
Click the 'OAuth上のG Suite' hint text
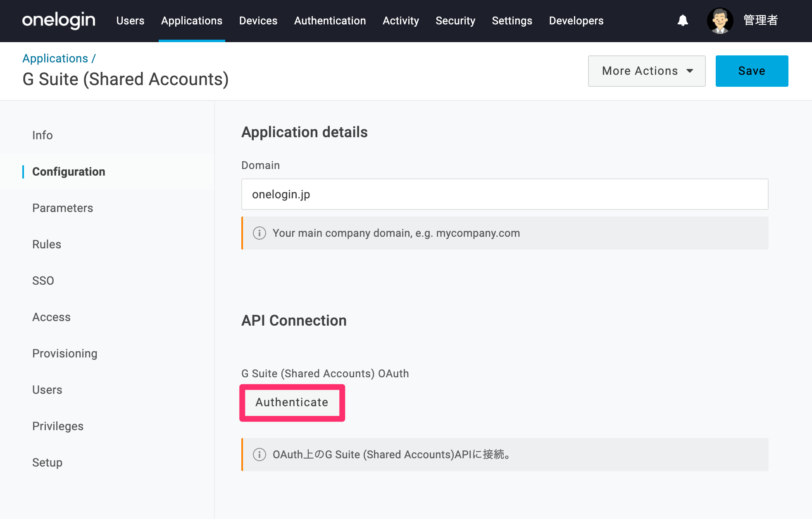[x=392, y=455]
